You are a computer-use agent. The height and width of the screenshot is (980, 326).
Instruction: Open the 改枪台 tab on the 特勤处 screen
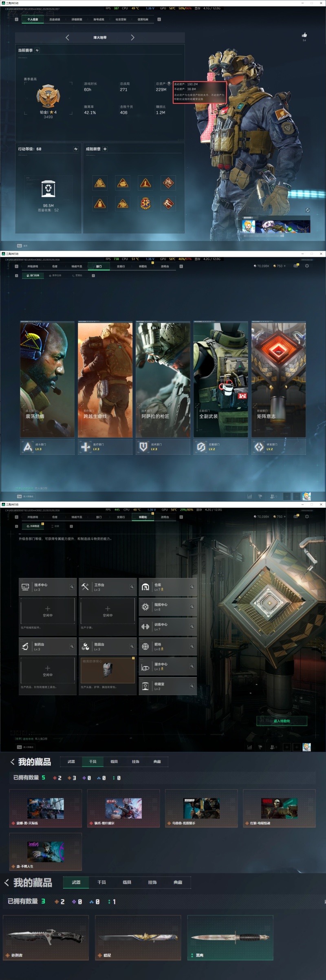[165, 517]
